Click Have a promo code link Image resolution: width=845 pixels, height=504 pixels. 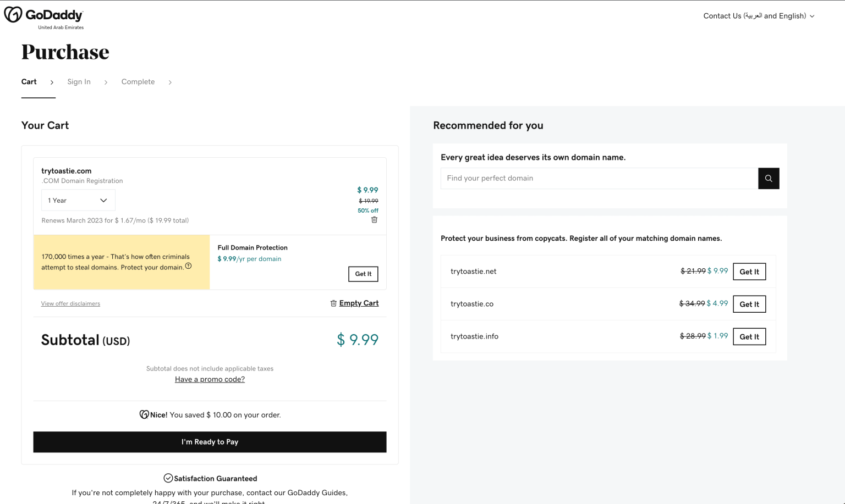[x=210, y=379]
